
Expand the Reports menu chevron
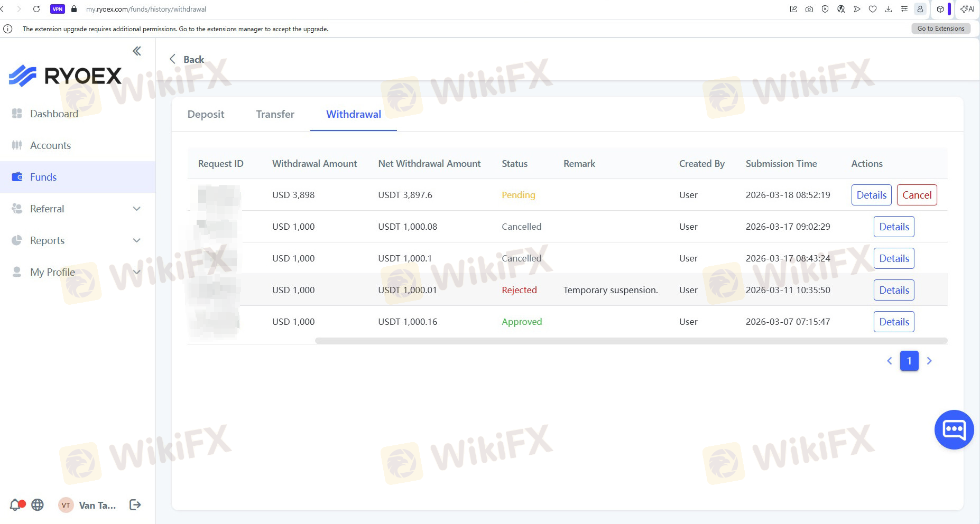coord(136,240)
